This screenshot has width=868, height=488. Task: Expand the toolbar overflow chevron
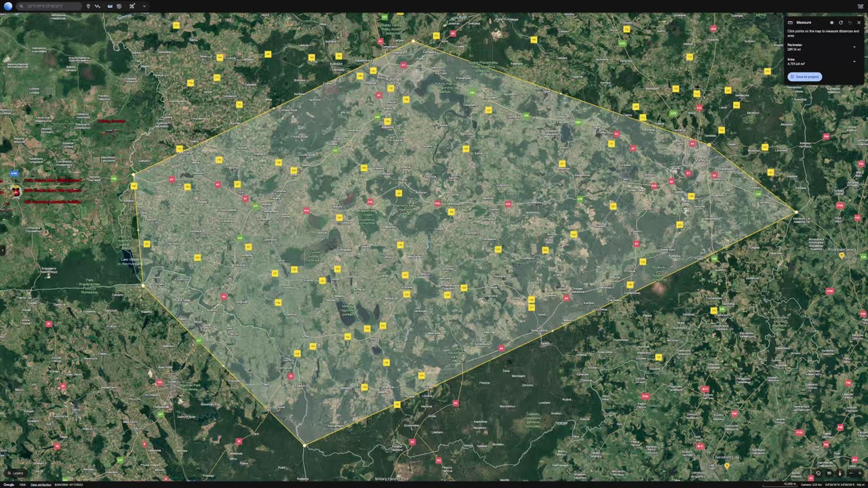click(144, 6)
